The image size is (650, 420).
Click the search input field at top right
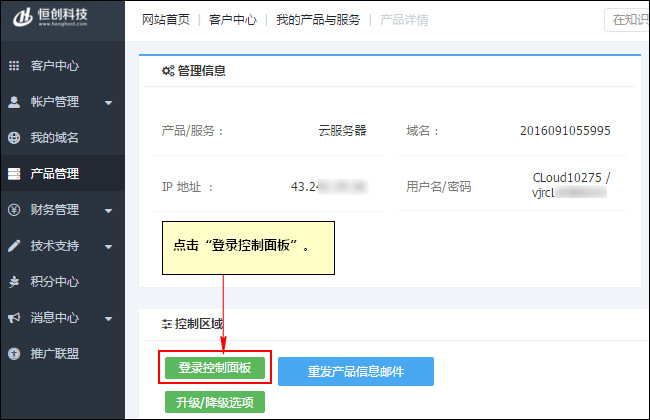pos(626,20)
